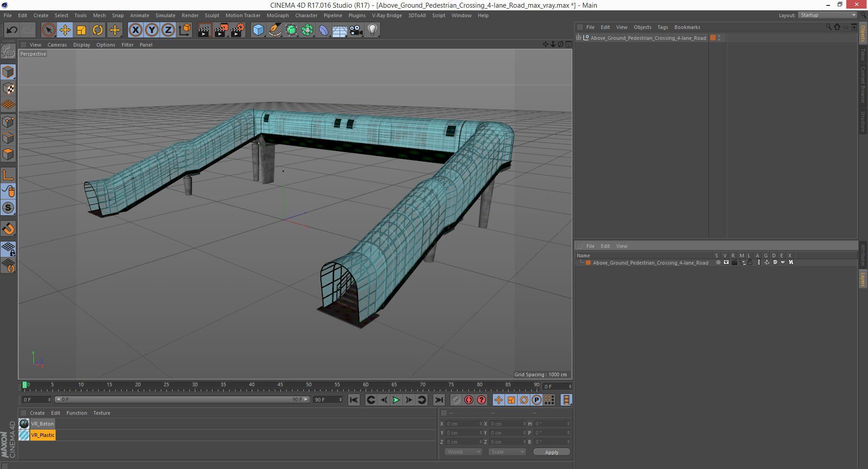Click the current frame 0 F field

(37, 400)
